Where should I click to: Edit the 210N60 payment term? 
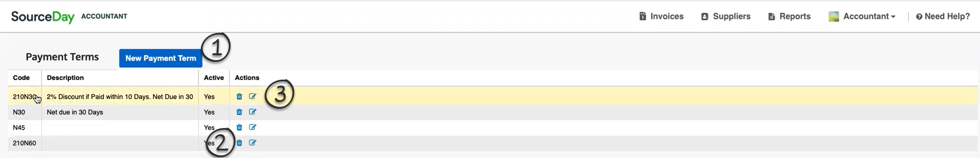pyautogui.click(x=253, y=143)
